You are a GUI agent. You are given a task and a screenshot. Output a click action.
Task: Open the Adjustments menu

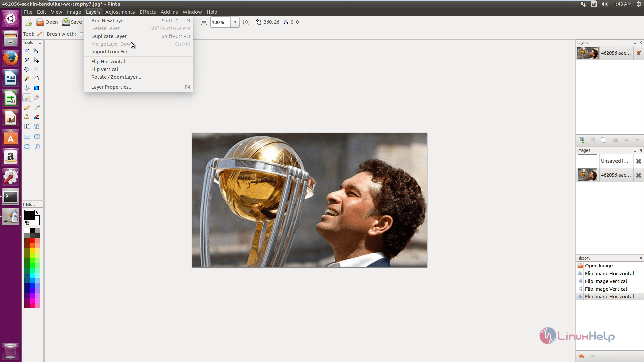click(120, 12)
